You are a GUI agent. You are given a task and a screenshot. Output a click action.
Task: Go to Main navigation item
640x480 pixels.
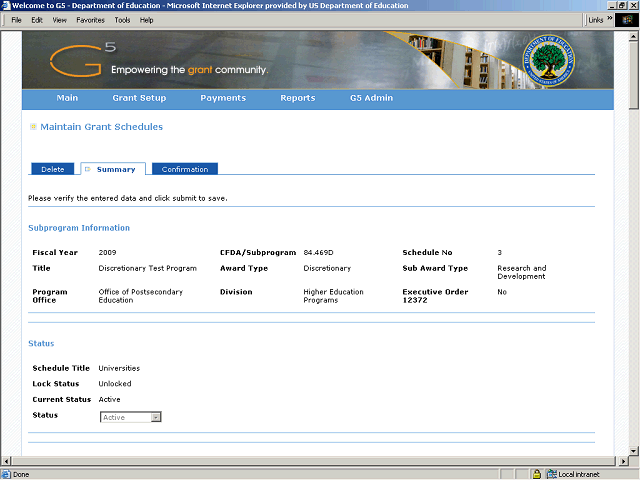pos(67,98)
